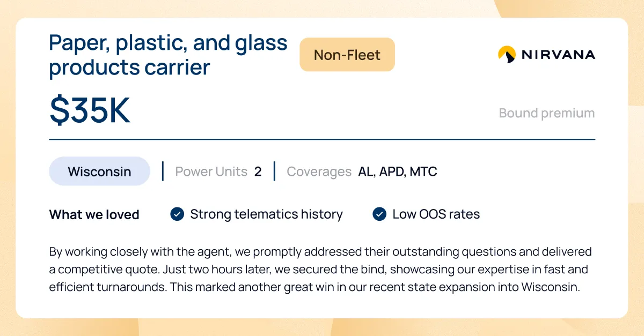This screenshot has width=644, height=336.
Task: Click the Coverages label
Action: coord(319,172)
